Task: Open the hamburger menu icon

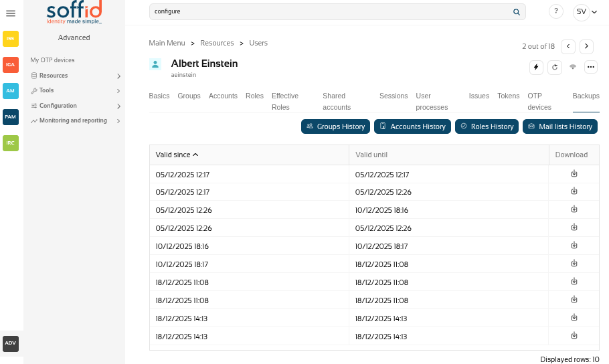Action: pos(11,13)
